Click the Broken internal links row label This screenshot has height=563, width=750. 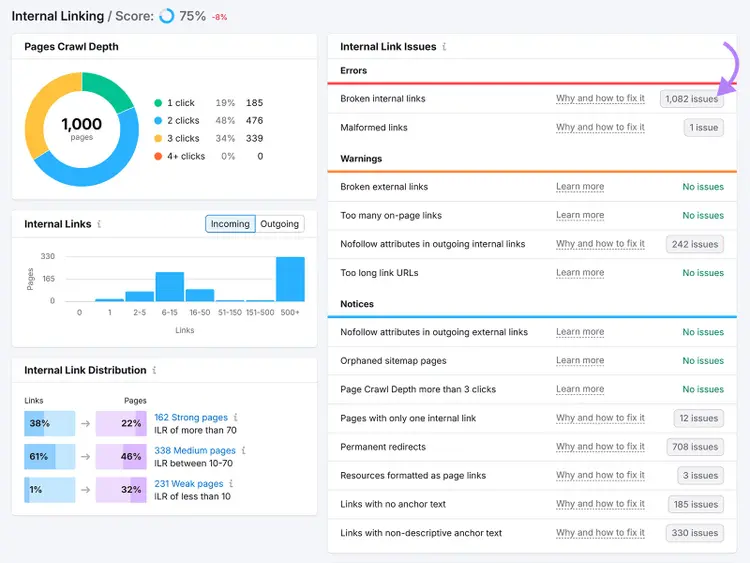pyautogui.click(x=383, y=99)
